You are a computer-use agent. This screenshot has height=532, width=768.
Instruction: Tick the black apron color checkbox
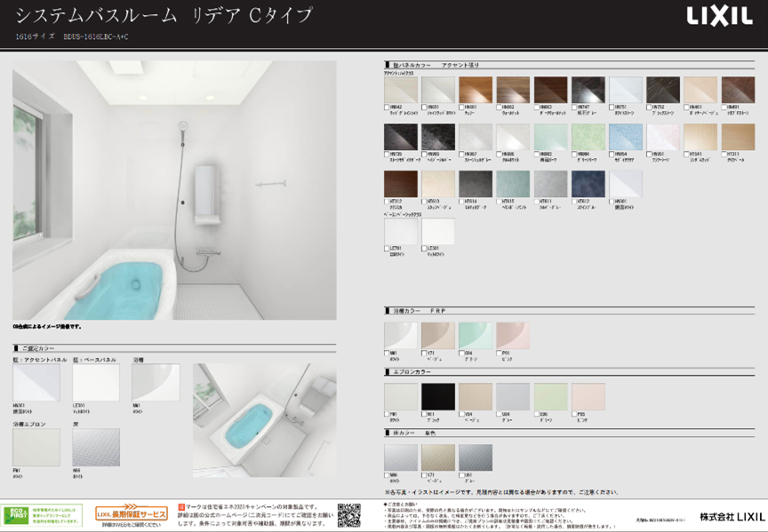(424, 414)
